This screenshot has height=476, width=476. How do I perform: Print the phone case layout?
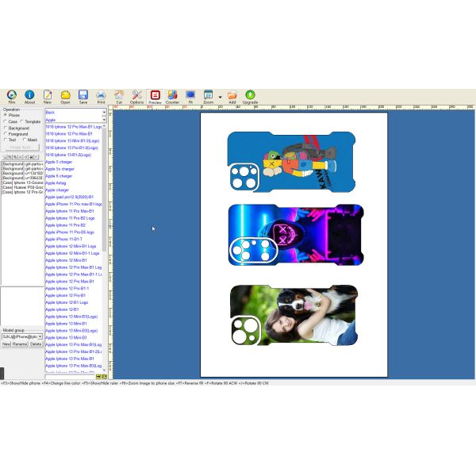click(101, 96)
